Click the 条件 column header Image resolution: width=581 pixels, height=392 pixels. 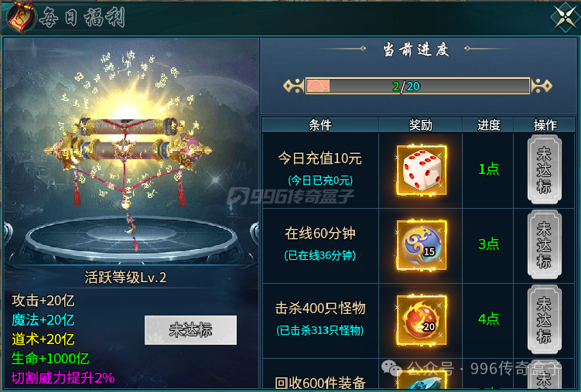tap(320, 125)
